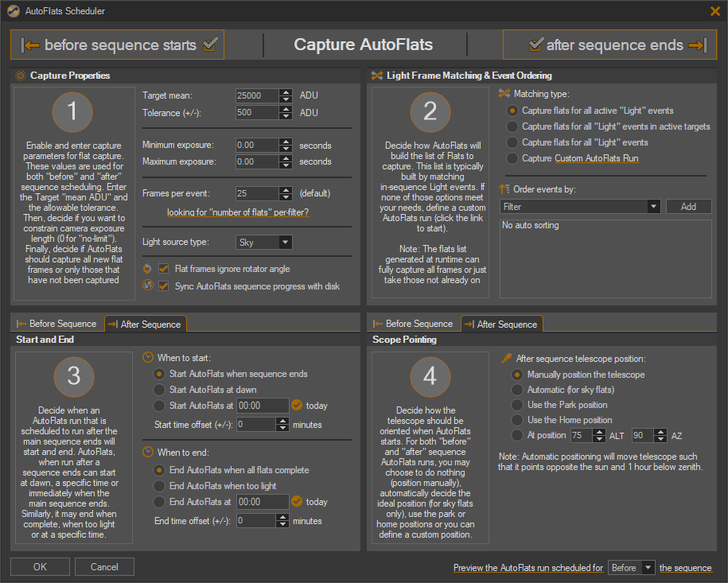The width and height of the screenshot is (728, 583).
Task: Click the Maximum exposure stepper arrows
Action: tap(286, 162)
